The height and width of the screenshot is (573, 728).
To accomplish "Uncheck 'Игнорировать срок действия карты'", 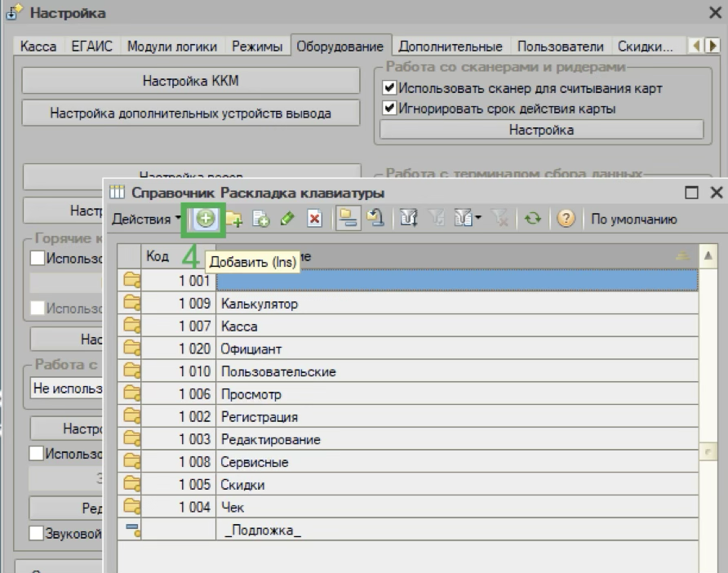I will coord(389,109).
